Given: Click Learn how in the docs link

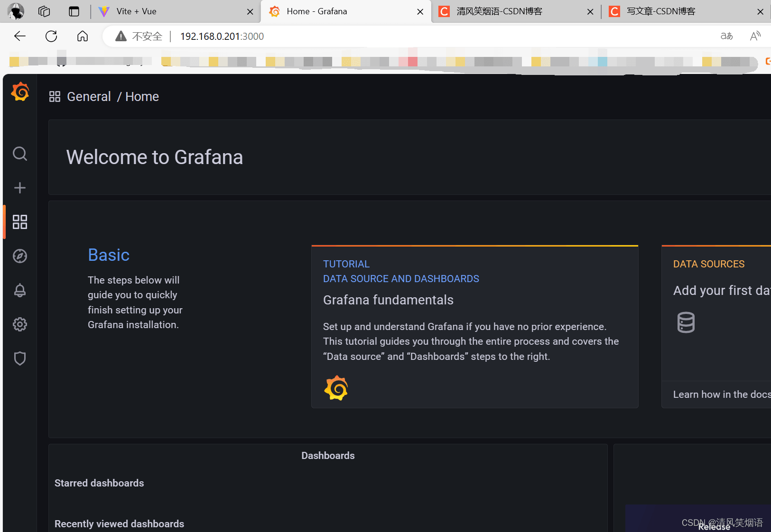Looking at the screenshot, I should (x=722, y=394).
